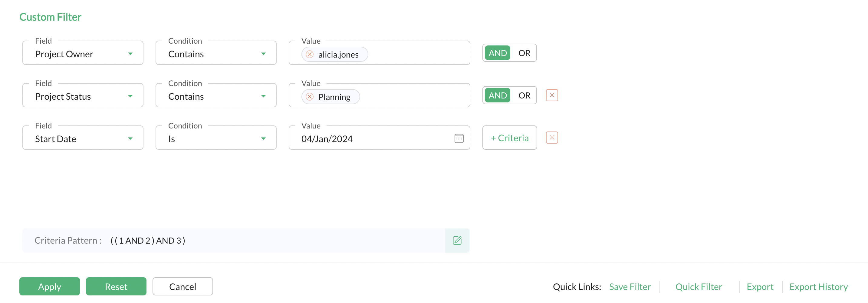Reset the filter criteria
This screenshot has height=303, width=868.
click(116, 286)
